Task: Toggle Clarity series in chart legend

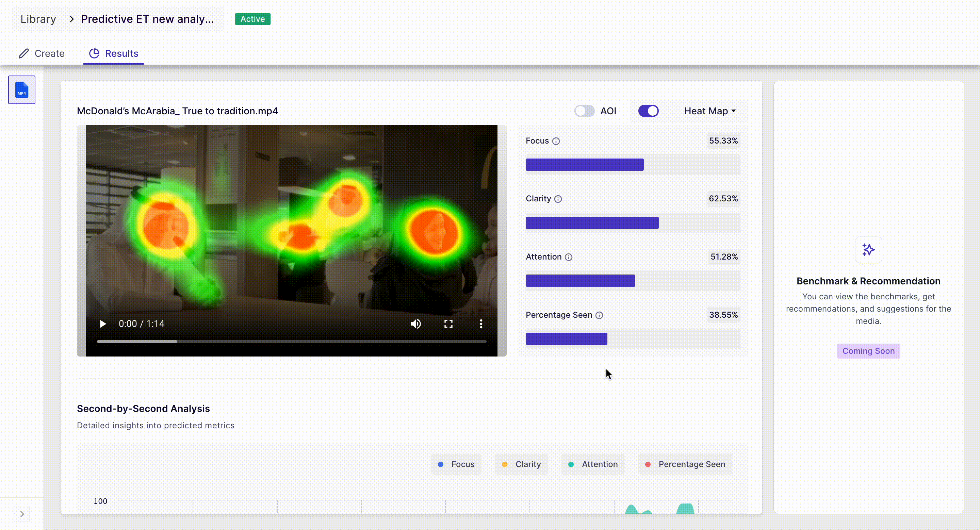Action: click(x=521, y=464)
